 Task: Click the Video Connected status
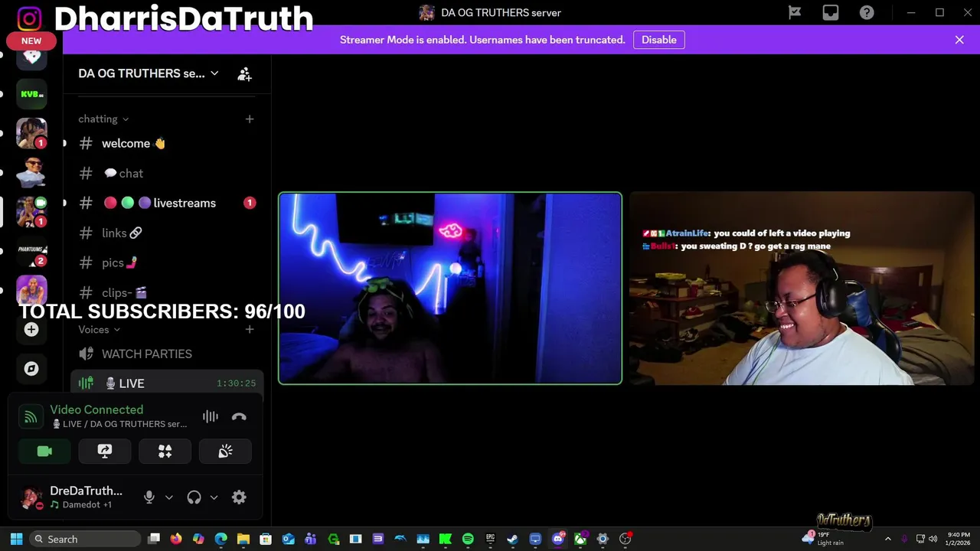point(96,409)
